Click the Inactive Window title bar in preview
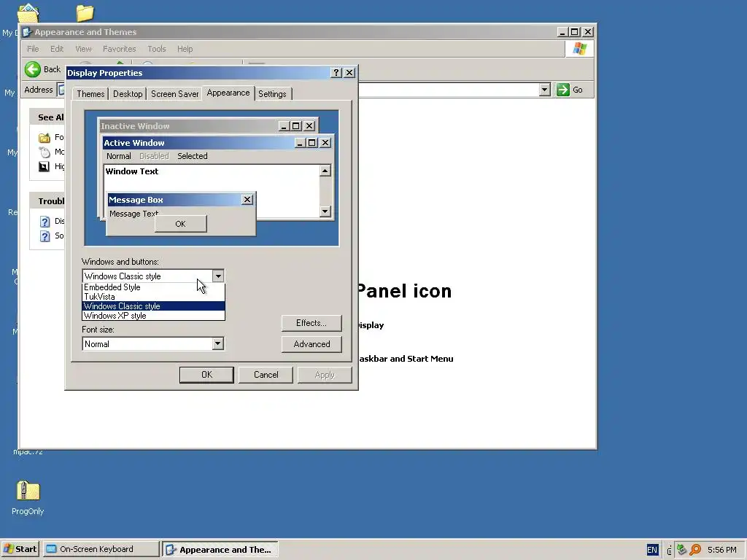Viewport: 747px width, 560px height. click(208, 126)
